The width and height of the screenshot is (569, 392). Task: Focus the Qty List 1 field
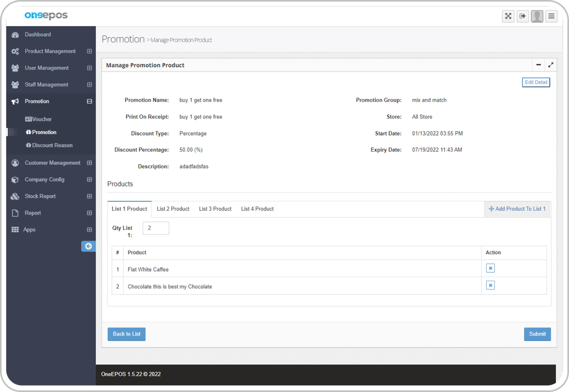pyautogui.click(x=156, y=228)
